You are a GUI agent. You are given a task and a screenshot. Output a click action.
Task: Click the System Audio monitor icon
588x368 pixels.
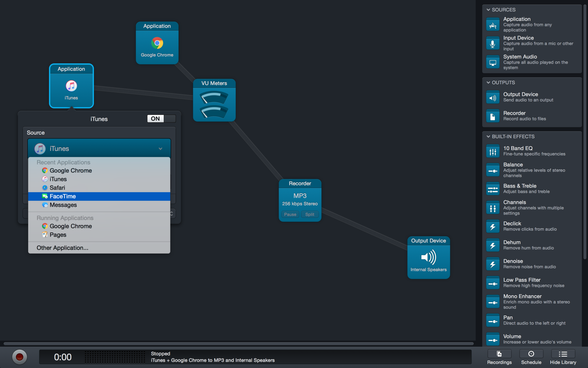pyautogui.click(x=493, y=62)
